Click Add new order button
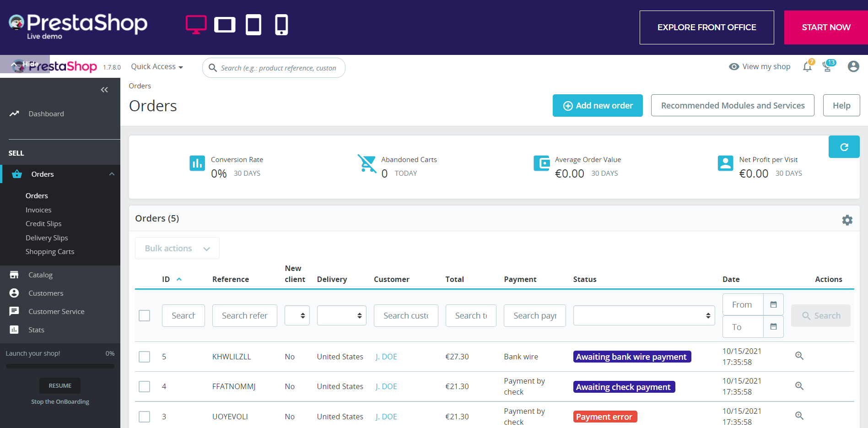This screenshot has height=428, width=868. click(598, 106)
